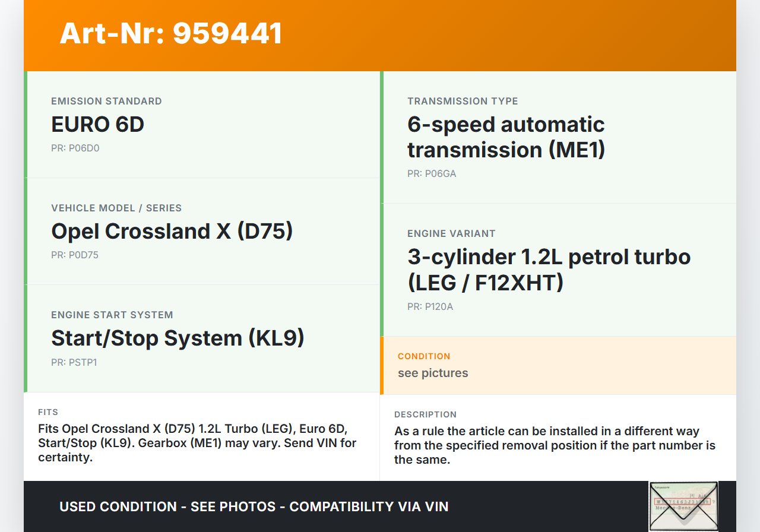Click the PR: PSTP1 code
Image resolution: width=760 pixels, height=532 pixels.
coord(74,362)
